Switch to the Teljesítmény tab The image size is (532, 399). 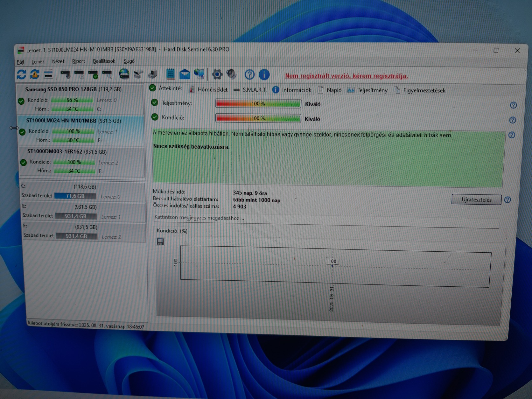click(x=367, y=90)
